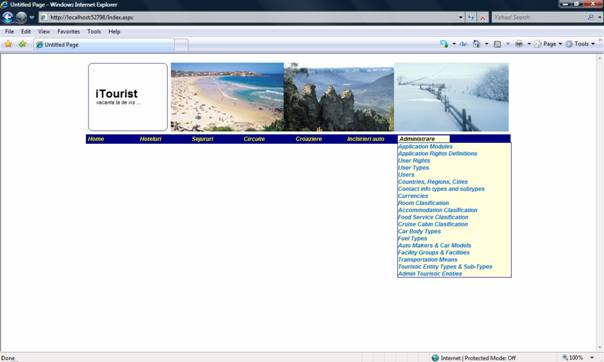This screenshot has width=604, height=362.
Task: Open the Currencies admin link
Action: [413, 196]
